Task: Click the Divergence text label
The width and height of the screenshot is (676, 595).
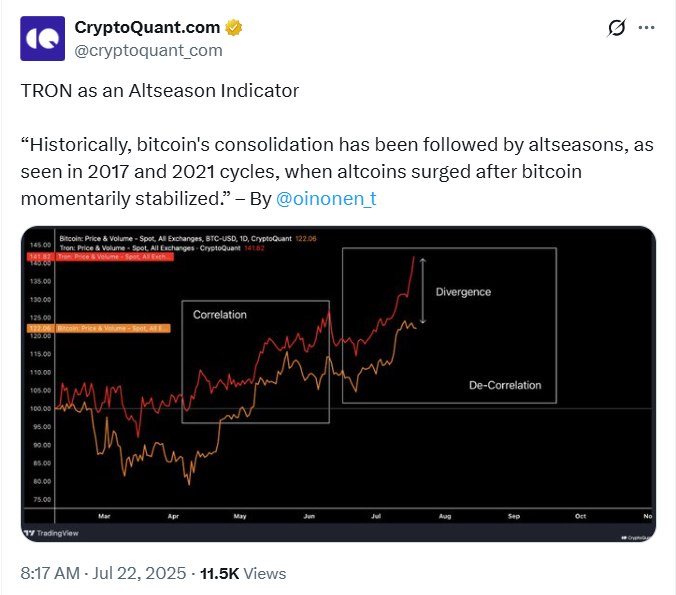Action: pos(463,291)
